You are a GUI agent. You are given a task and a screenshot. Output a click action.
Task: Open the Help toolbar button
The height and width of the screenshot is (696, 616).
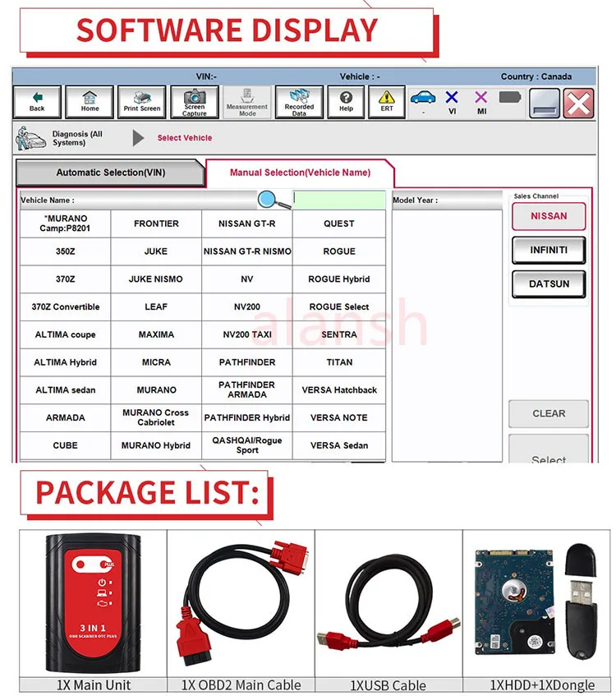coord(346,102)
